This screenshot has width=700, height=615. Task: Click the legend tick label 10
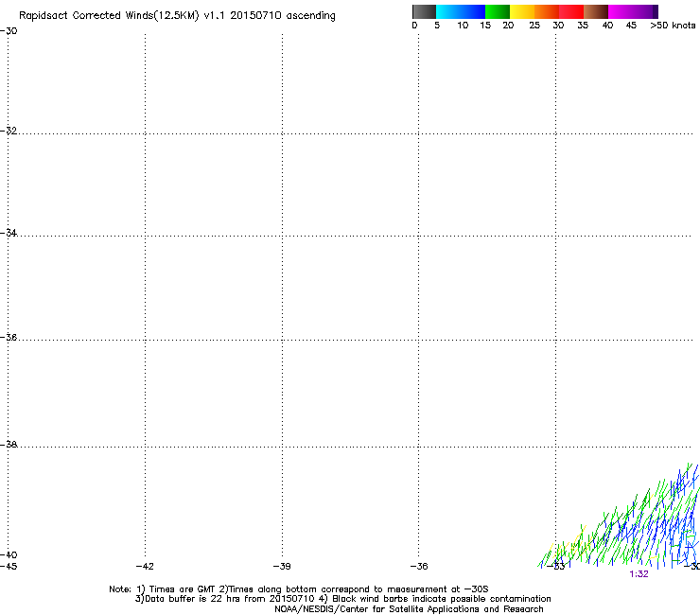(463, 26)
